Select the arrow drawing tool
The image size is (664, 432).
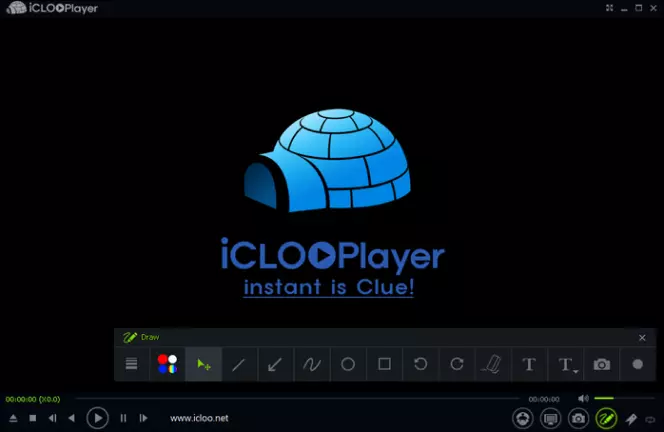(275, 364)
